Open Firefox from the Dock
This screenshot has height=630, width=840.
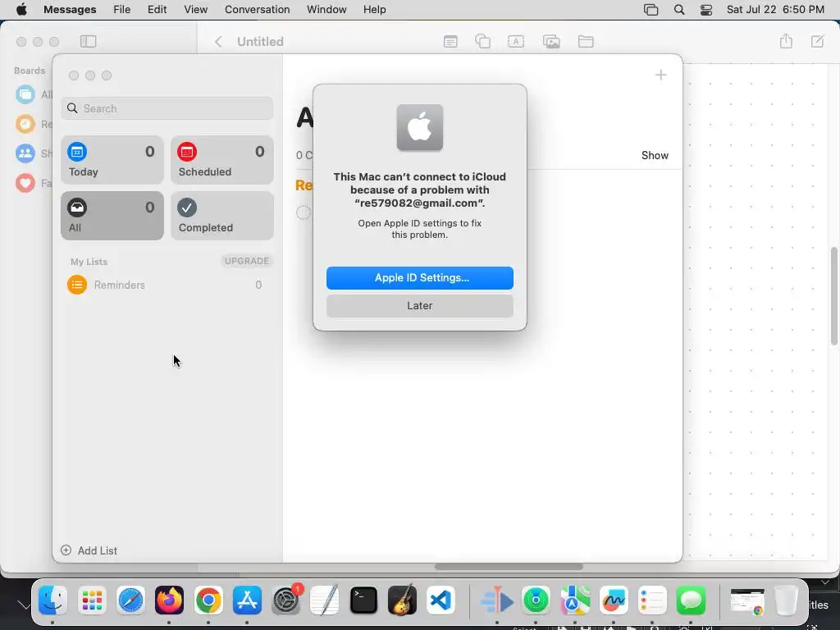coord(169,600)
